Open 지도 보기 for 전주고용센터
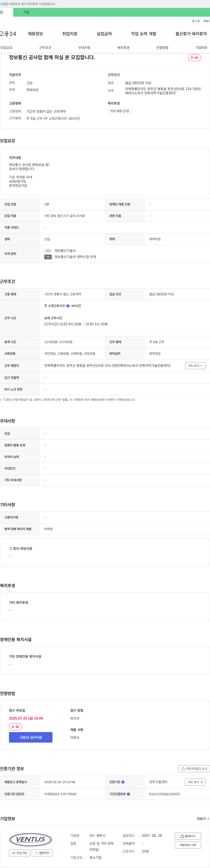 (195, 782)
